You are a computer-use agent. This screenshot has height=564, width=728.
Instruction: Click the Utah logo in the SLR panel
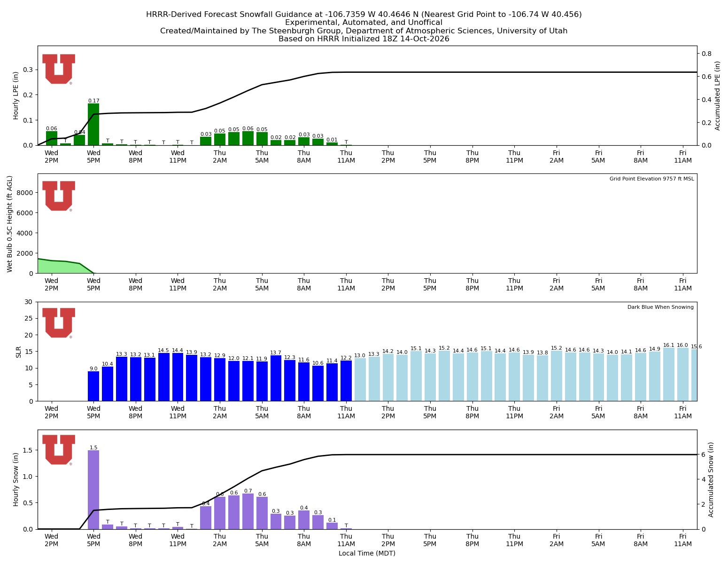tap(59, 323)
